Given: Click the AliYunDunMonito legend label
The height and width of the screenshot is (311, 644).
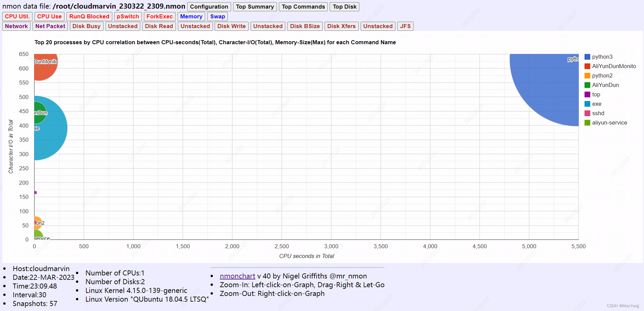Looking at the screenshot, I should click(x=614, y=66).
